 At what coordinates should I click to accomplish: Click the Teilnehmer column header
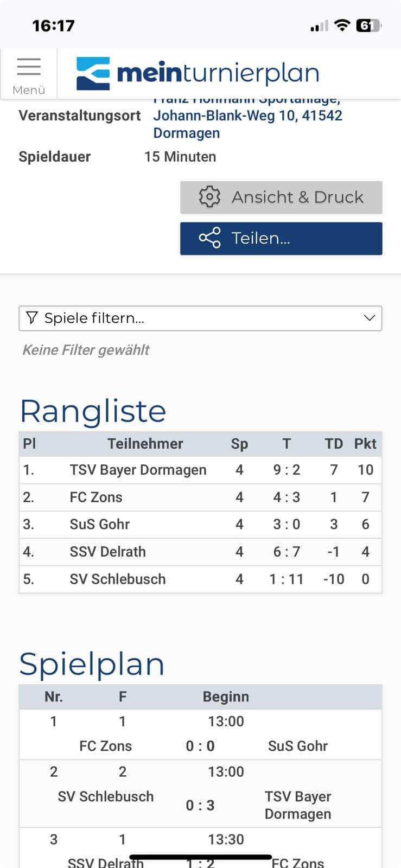(145, 444)
